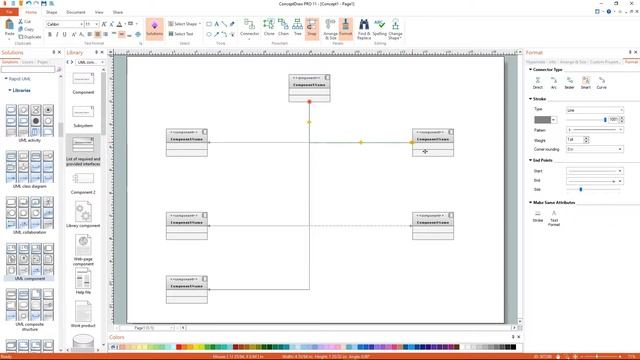Viewport: 640px width, 360px height.
Task: Open the Solutions button in the ribbon
Action: click(154, 29)
